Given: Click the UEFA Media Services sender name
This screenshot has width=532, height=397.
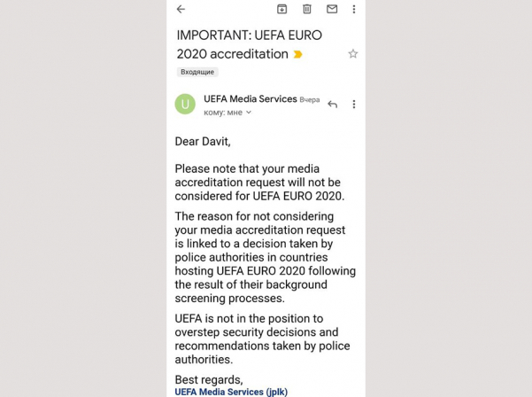Looking at the screenshot, I should (x=251, y=99).
